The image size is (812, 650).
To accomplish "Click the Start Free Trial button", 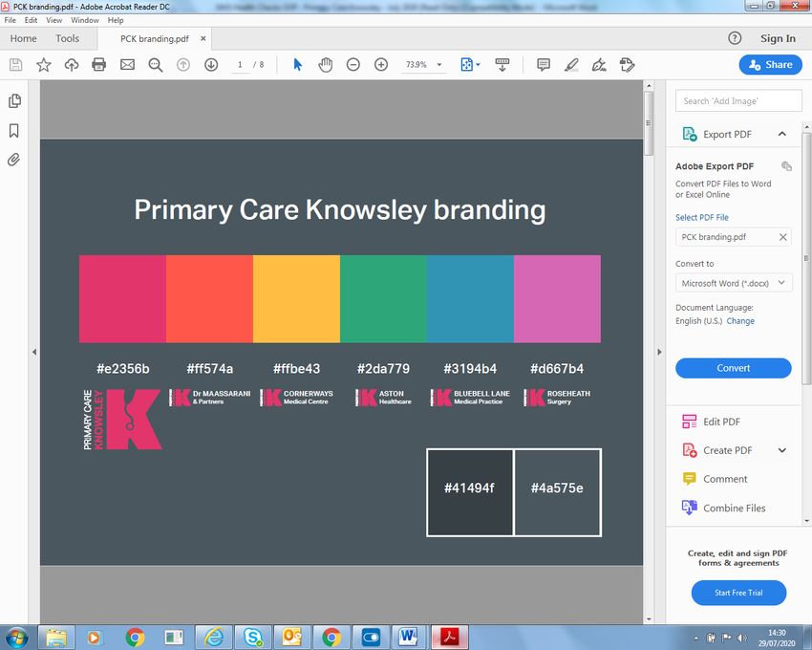I will point(738,593).
